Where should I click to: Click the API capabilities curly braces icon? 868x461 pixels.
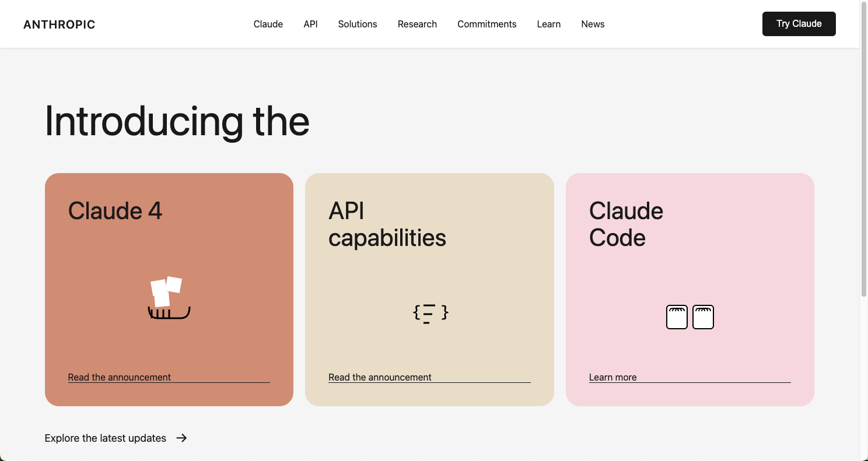click(430, 314)
